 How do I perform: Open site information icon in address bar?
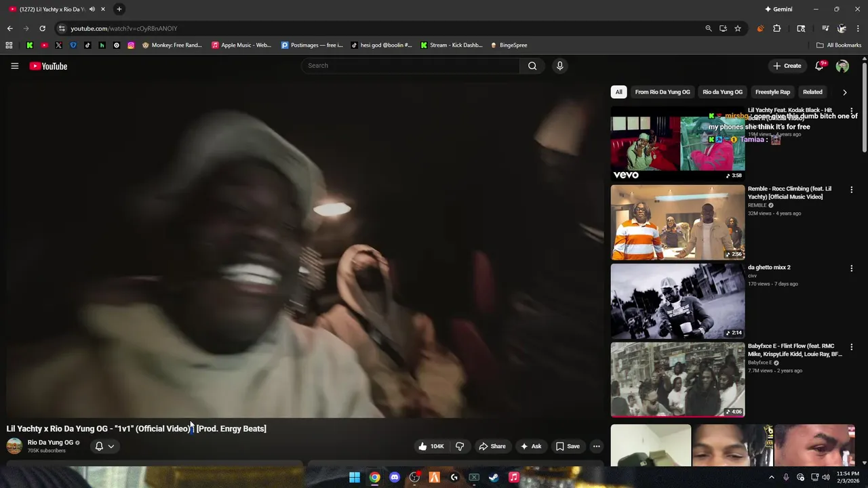pos(62,28)
